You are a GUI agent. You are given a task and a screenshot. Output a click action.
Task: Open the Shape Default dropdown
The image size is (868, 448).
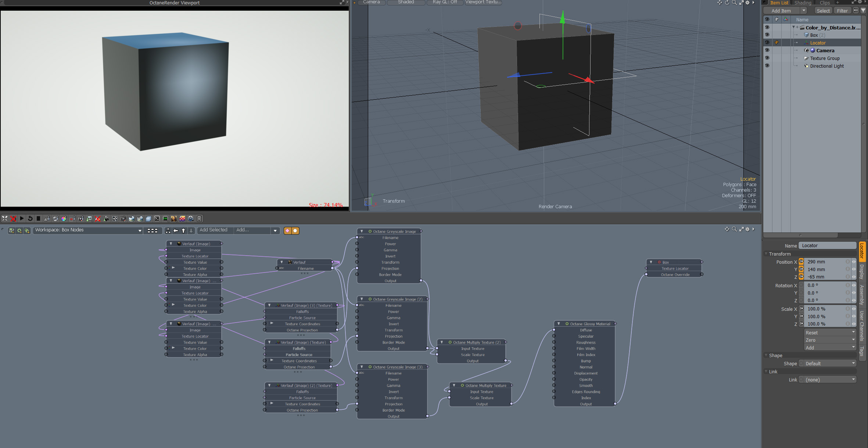(829, 363)
